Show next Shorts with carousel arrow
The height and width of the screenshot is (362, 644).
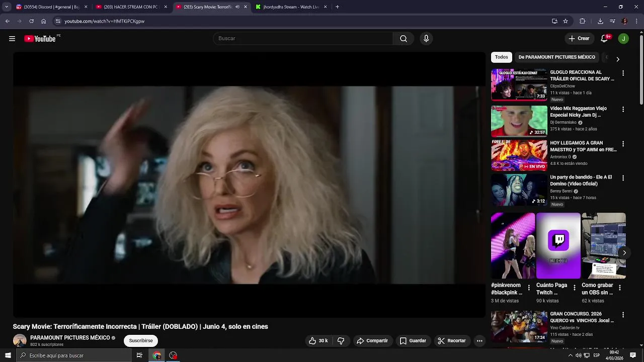(x=624, y=253)
